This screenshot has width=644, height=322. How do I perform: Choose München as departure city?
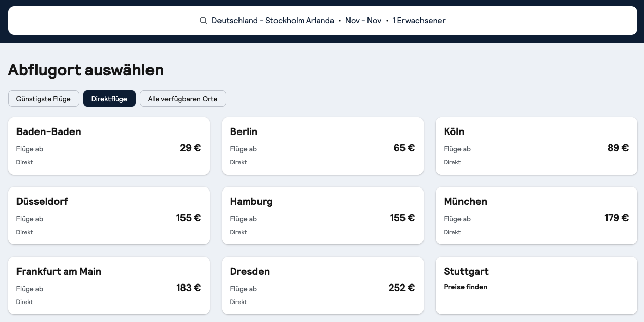pyautogui.click(x=536, y=216)
